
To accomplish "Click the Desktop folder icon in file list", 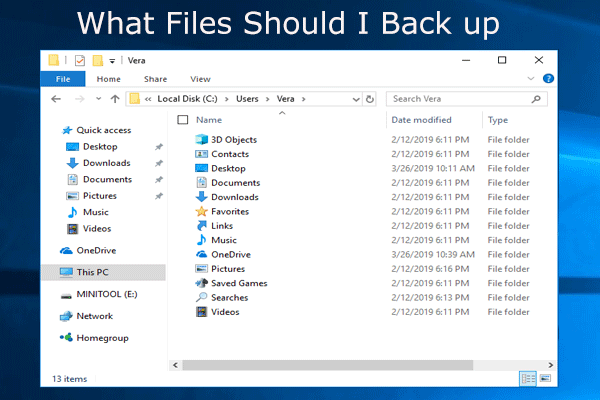I will [201, 168].
